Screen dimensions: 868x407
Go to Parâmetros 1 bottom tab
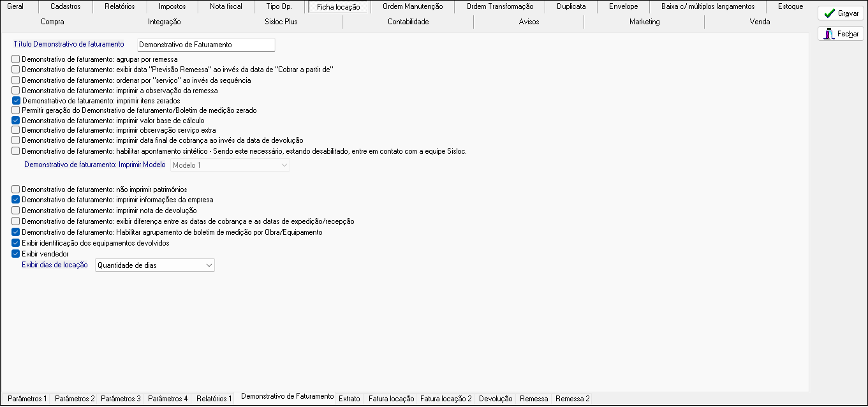click(x=27, y=399)
